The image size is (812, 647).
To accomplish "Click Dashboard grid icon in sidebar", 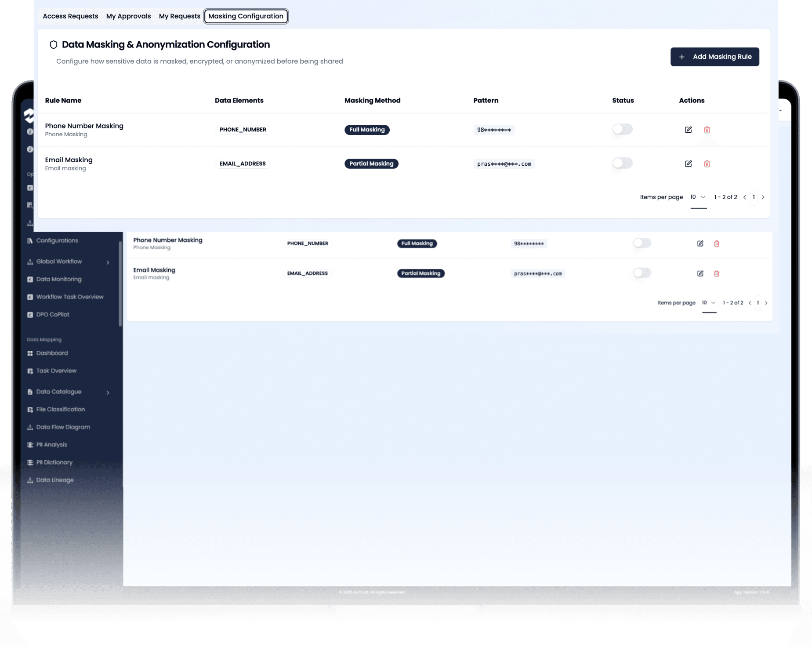I will pos(30,353).
